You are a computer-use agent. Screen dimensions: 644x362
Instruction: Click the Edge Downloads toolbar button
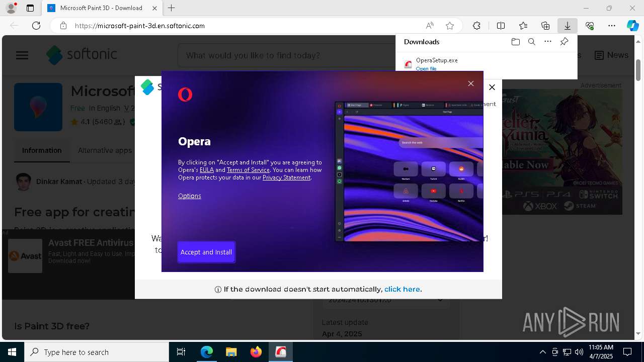[567, 26]
